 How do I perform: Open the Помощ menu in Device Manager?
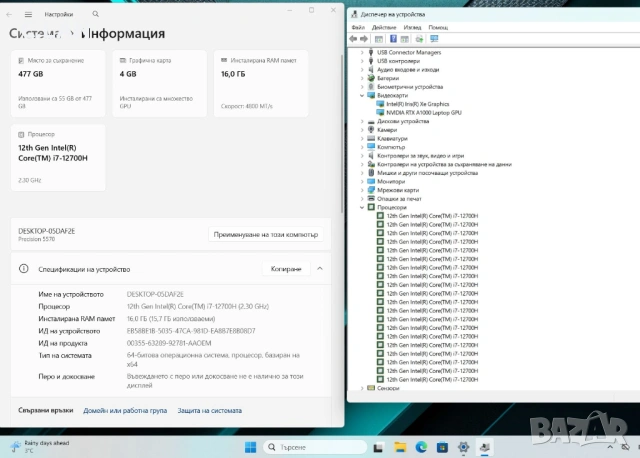438,27
